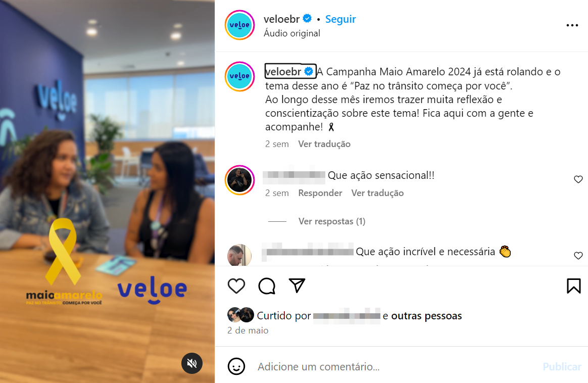Save post with bookmark icon
This screenshot has width=588, height=383.
coord(573,286)
